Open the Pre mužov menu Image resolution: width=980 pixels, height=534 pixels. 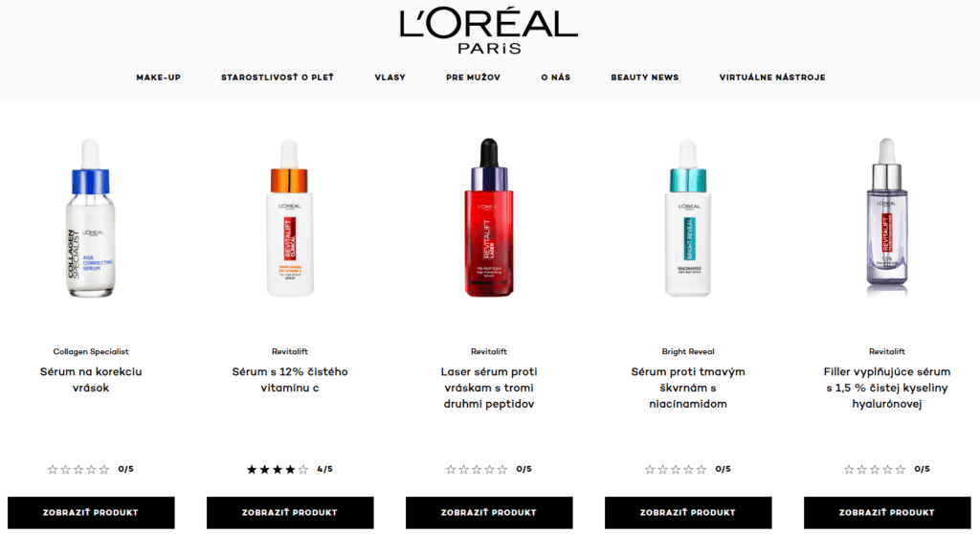click(473, 78)
